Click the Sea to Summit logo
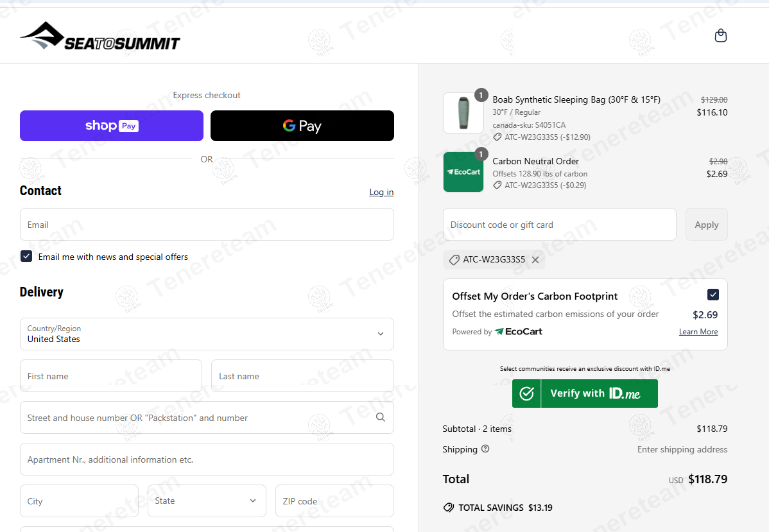This screenshot has width=769, height=532. point(100,36)
